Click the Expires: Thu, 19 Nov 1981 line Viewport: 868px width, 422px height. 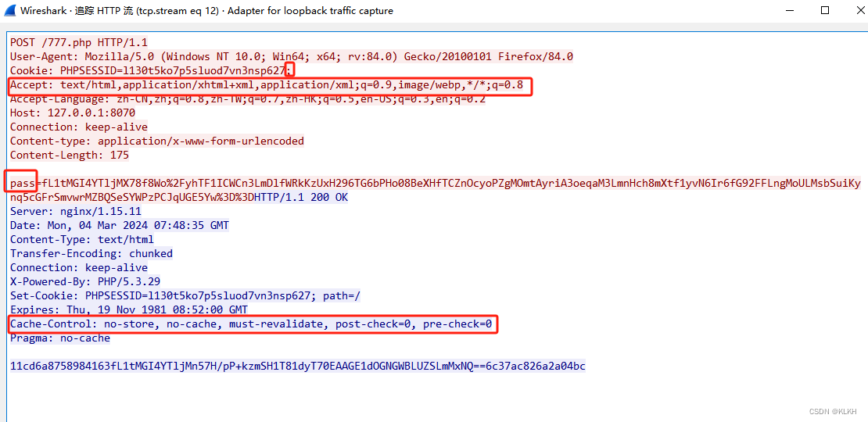(x=129, y=309)
